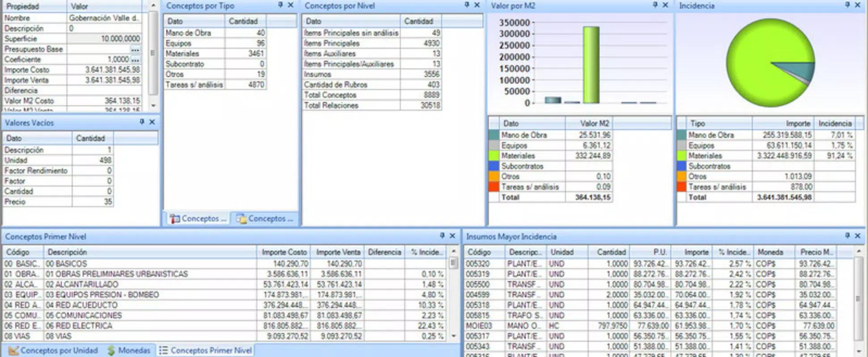Select the Ítems Principales sin análisis row
The height and width of the screenshot is (357, 868).
point(372,33)
